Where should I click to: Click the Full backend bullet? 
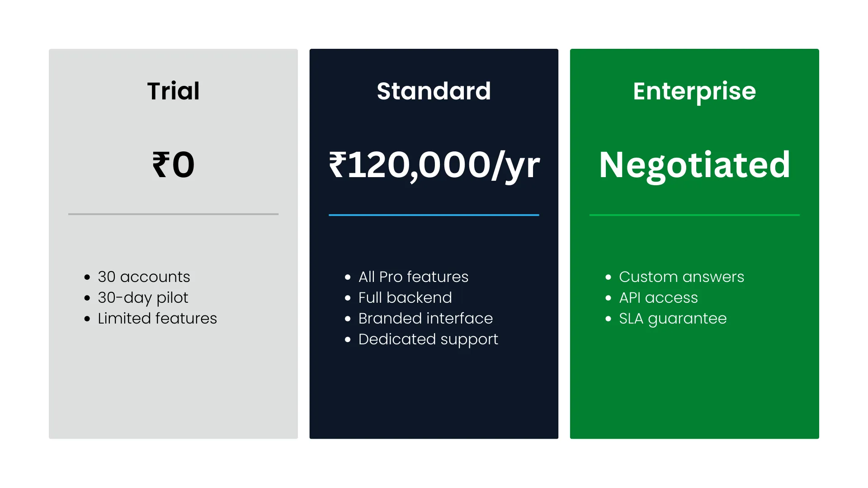pyautogui.click(x=405, y=297)
